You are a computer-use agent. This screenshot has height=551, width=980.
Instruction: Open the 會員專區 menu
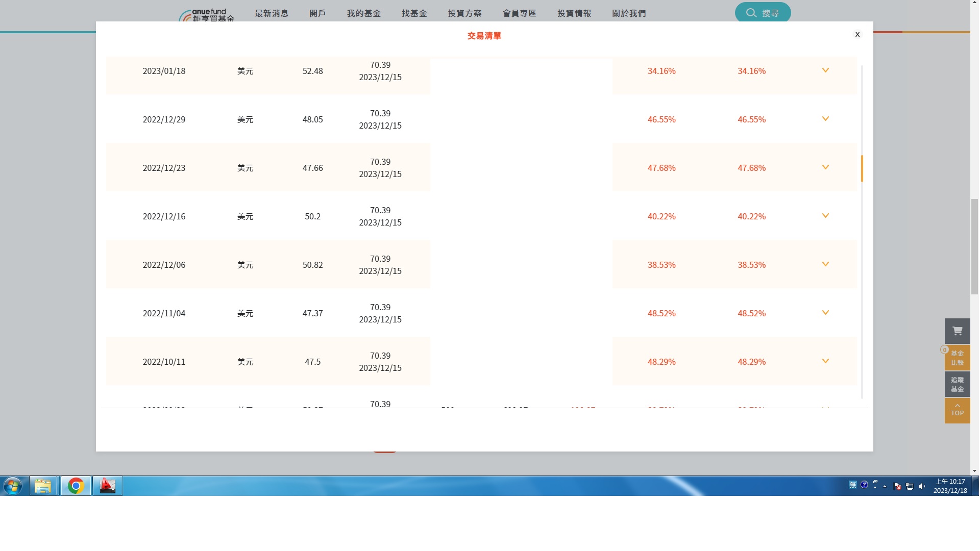(x=520, y=13)
